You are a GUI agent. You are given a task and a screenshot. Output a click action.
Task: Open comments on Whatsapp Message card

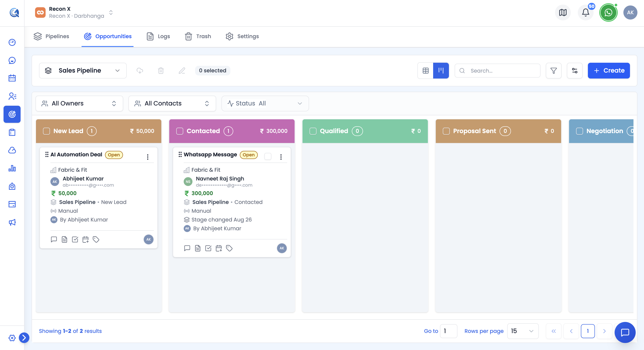[x=187, y=248]
